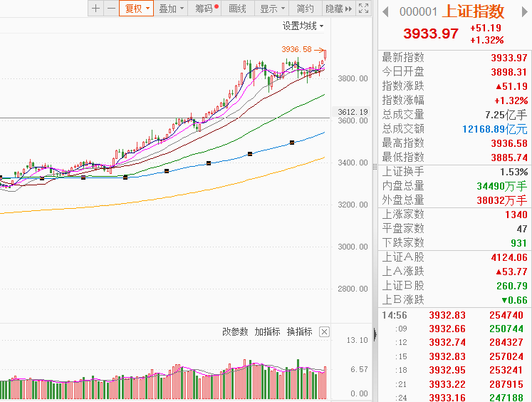Click the 3936.58 high price annotation
The width and height of the screenshot is (532, 402).
tap(296, 50)
